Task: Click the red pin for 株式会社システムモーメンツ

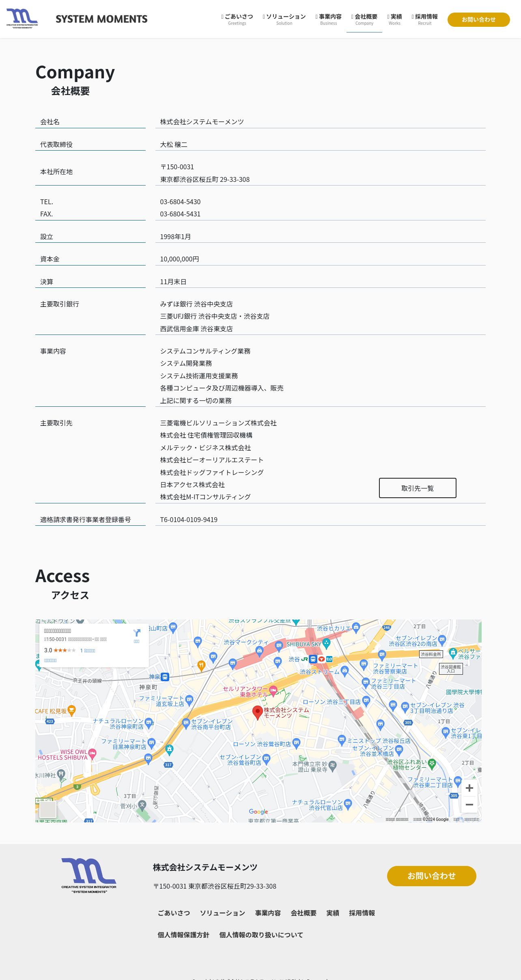Action: click(x=257, y=712)
